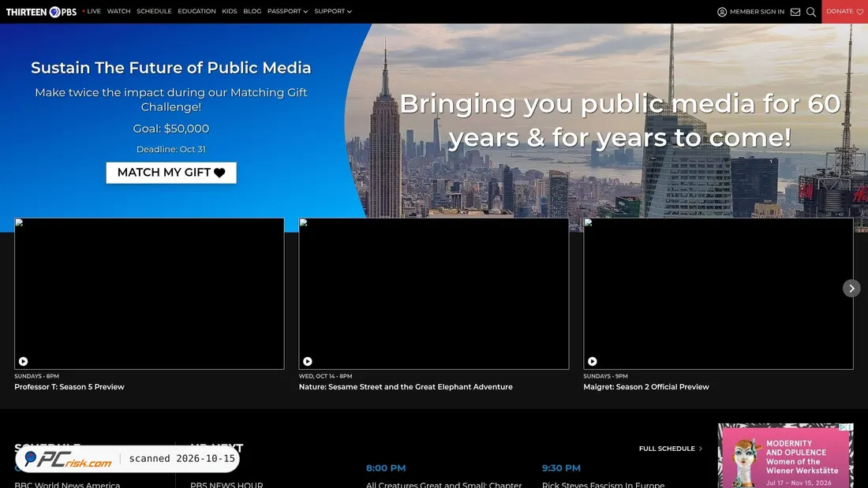
Task: Play the Professor T Season 5 preview
Action: [x=23, y=361]
